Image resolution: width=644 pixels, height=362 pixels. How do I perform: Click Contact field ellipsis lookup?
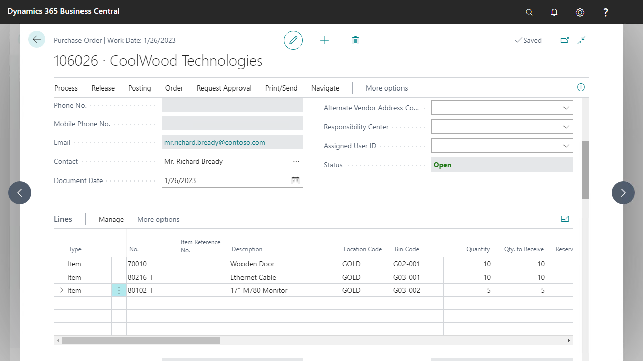(x=296, y=161)
